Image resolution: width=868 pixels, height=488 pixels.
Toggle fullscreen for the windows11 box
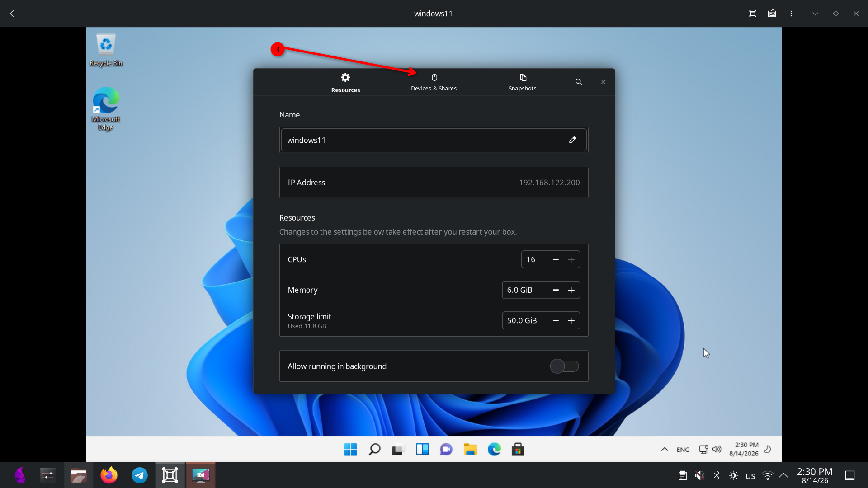(752, 14)
